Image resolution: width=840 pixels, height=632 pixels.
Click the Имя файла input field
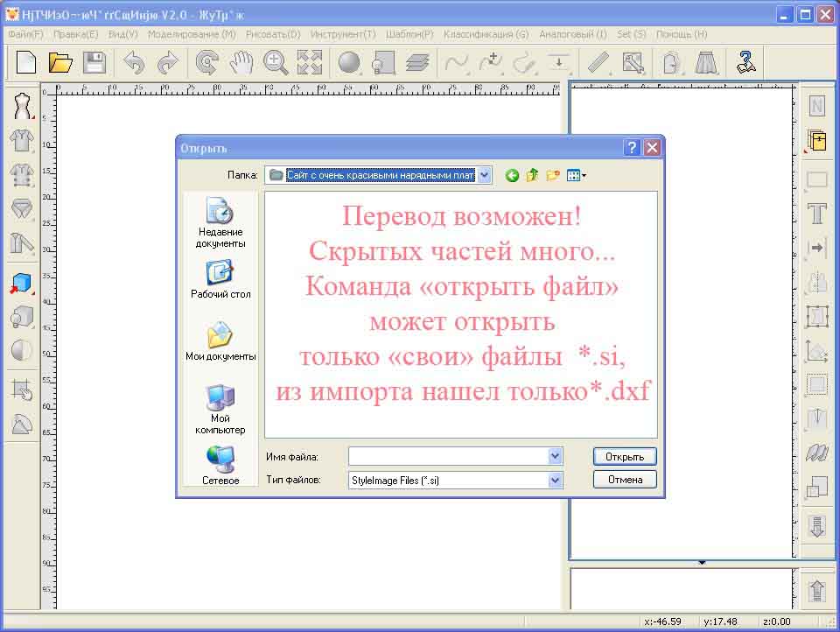click(455, 456)
